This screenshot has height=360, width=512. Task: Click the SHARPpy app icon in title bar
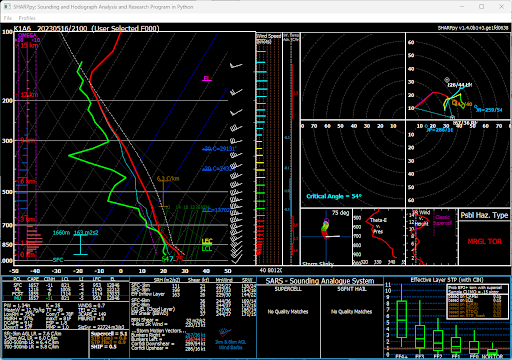pyautogui.click(x=7, y=7)
